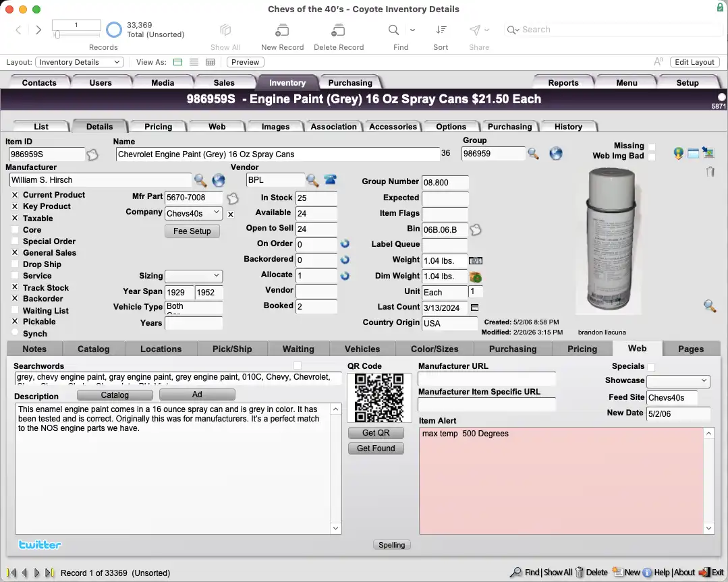Open the Sizing dropdown
This screenshot has width=728, height=582.
point(194,276)
